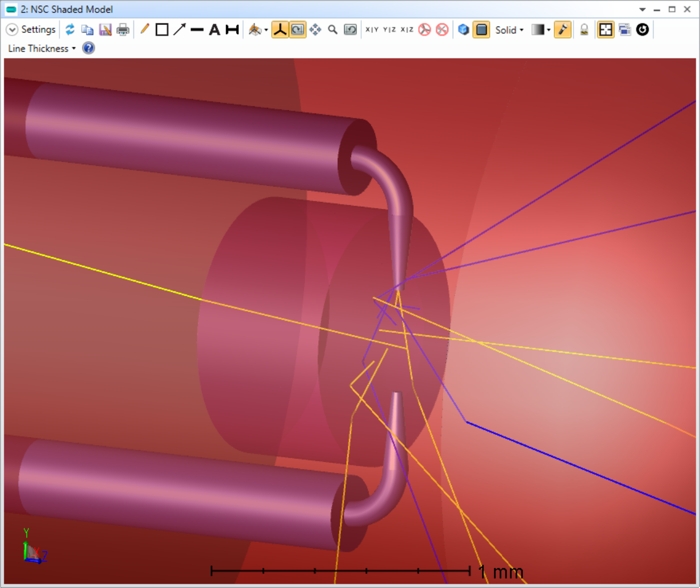Click the blue 3D cube icon
700x588 pixels.
(x=463, y=30)
